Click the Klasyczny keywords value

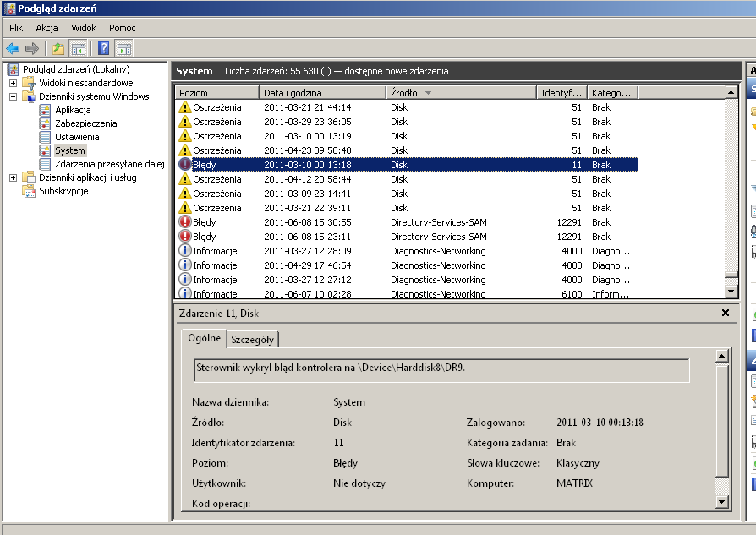578,463
